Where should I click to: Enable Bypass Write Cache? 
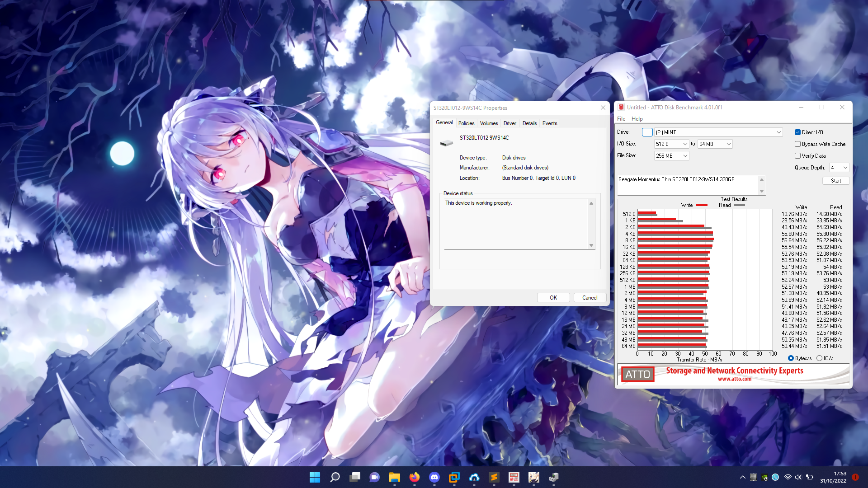point(797,144)
